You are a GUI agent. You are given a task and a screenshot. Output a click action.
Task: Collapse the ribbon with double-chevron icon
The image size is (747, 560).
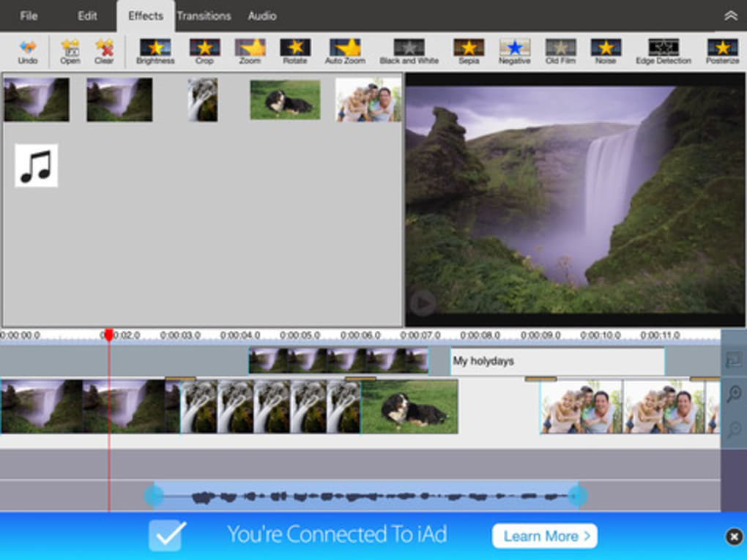731,15
